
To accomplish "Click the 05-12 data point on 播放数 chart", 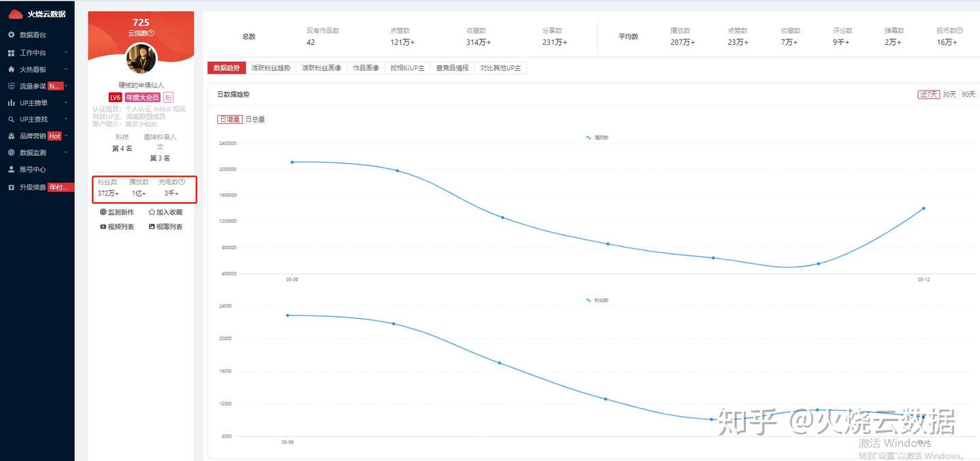I will coord(924,208).
